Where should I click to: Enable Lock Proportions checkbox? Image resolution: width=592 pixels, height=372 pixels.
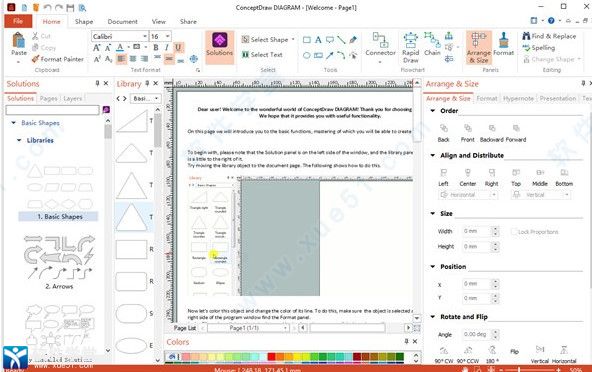pos(513,231)
